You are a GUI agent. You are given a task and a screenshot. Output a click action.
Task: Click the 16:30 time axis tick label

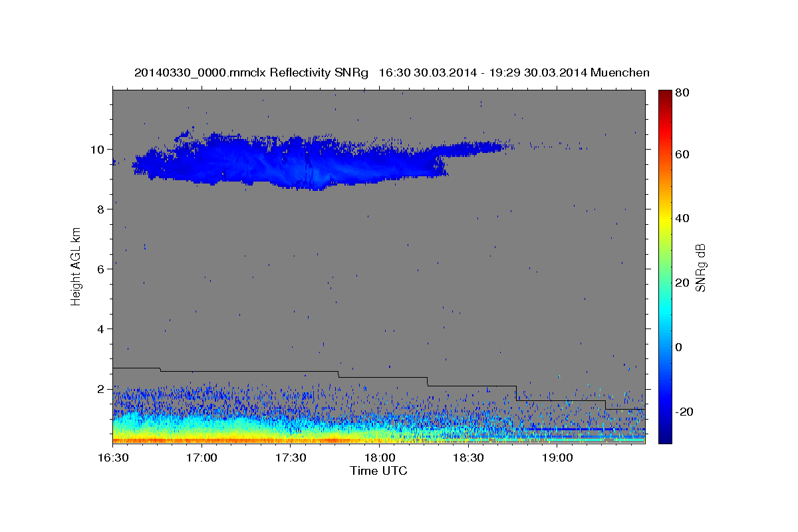pyautogui.click(x=113, y=458)
